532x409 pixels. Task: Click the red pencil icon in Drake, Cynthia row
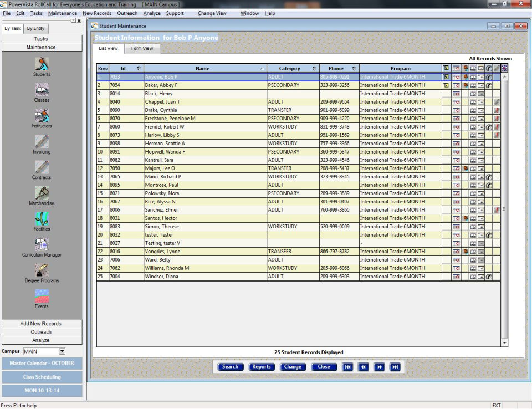click(497, 110)
